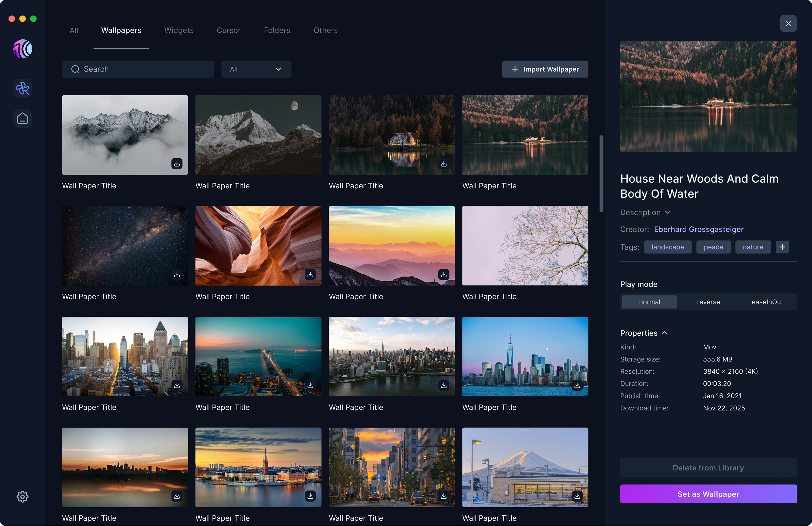Add a new tag with plus icon
This screenshot has width=812, height=526.
pos(782,247)
